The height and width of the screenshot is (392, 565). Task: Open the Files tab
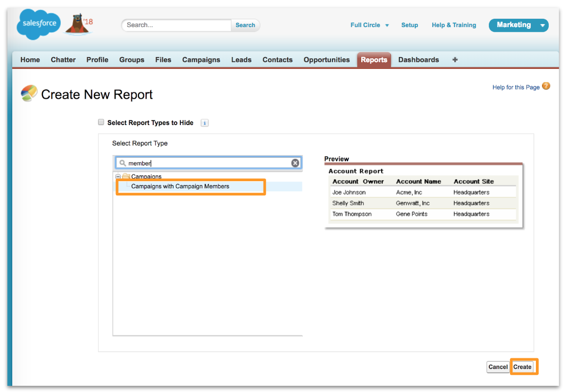163,60
